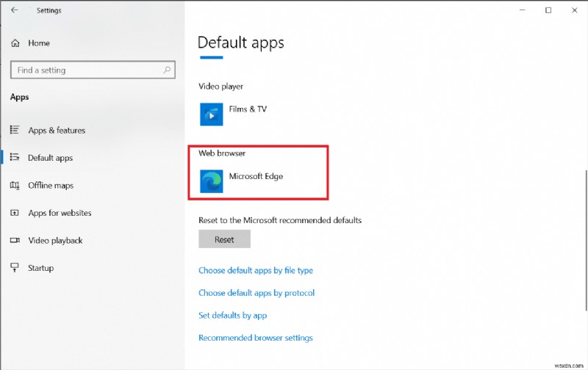This screenshot has width=588, height=370.
Task: Click the Apps & features list icon
Action: point(15,130)
